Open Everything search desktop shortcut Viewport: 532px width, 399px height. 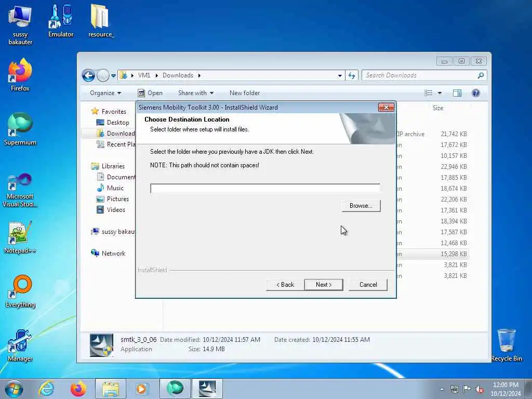click(20, 291)
